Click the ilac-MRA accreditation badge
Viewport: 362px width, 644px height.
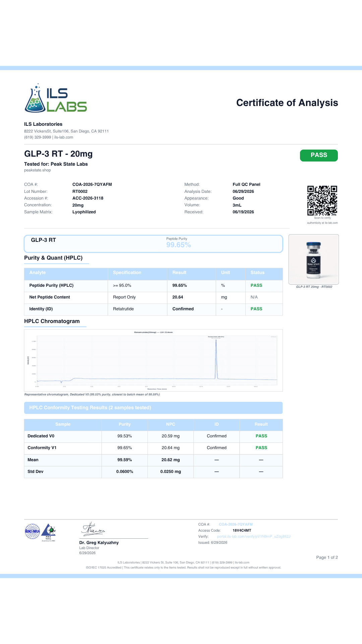(33, 531)
